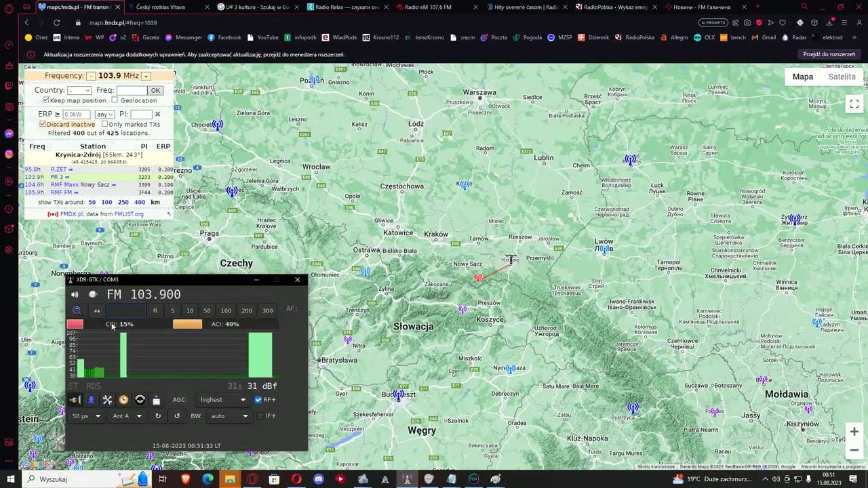Click the double-arrow tune-back button in XDR-GTK
The image size is (868, 488).
pyautogui.click(x=97, y=310)
